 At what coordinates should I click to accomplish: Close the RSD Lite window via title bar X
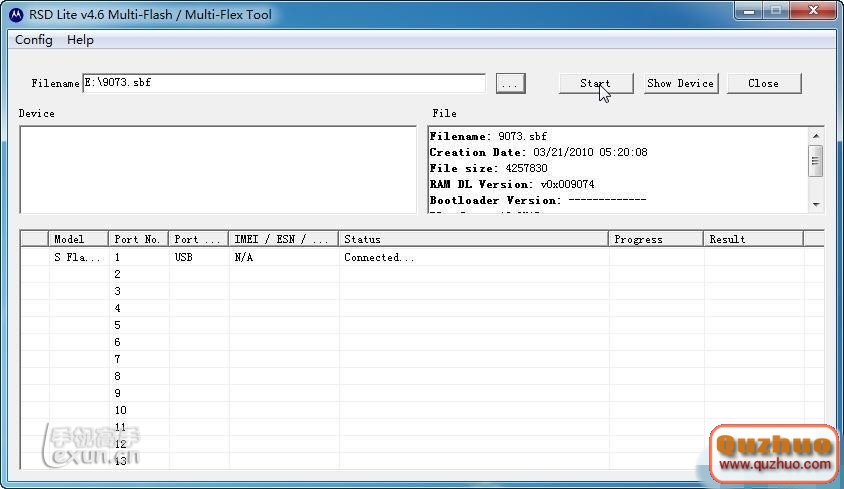813,11
